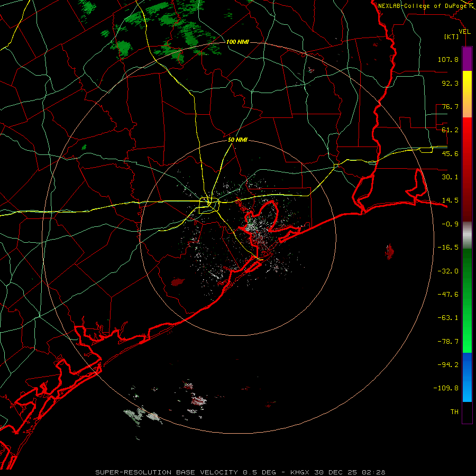
Task: Click the -47.6 velocity legend value
Action: click(448, 295)
